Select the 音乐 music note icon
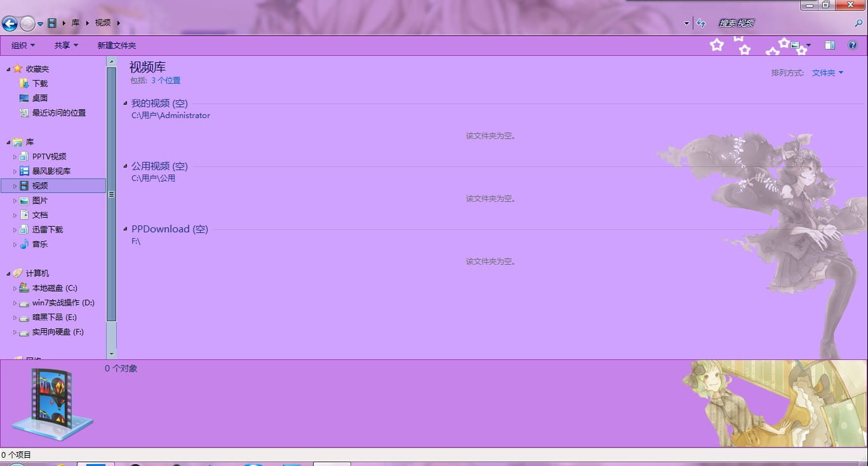868x466 pixels. pos(24,244)
